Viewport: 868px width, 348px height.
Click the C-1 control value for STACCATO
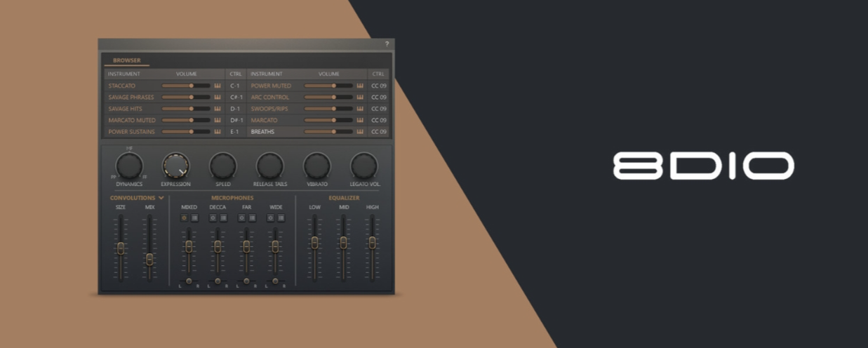236,86
